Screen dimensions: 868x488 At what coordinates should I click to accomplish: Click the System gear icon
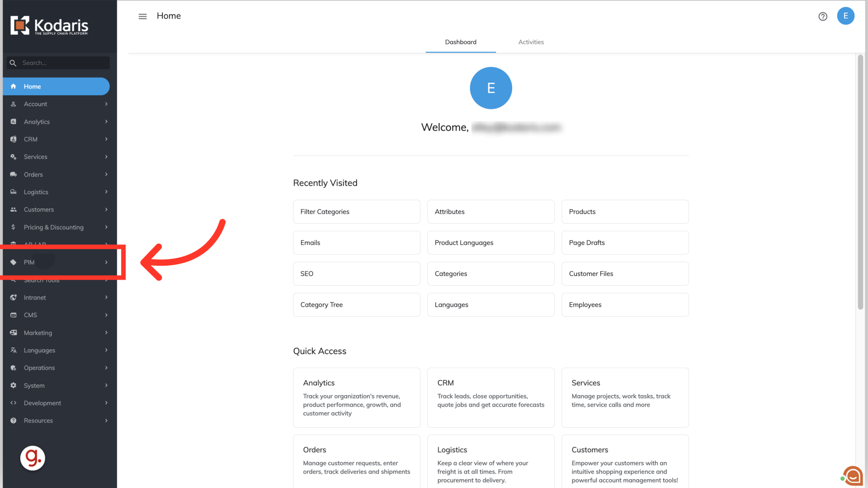14,385
